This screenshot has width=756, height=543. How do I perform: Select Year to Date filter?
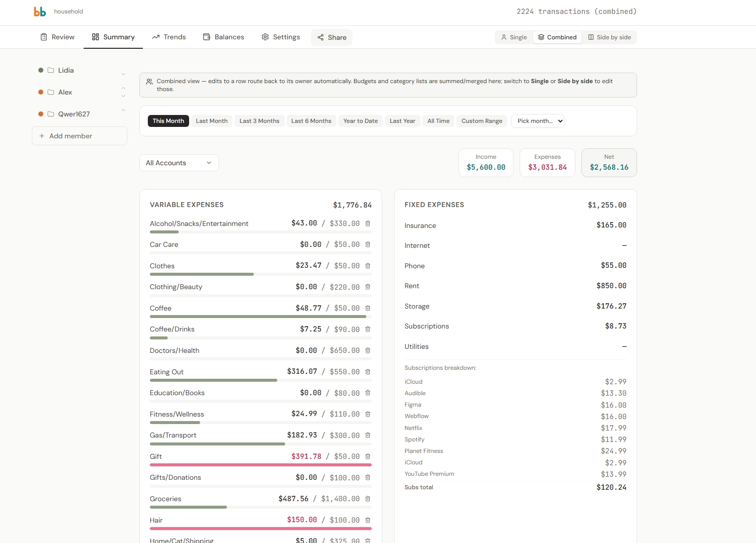(360, 121)
